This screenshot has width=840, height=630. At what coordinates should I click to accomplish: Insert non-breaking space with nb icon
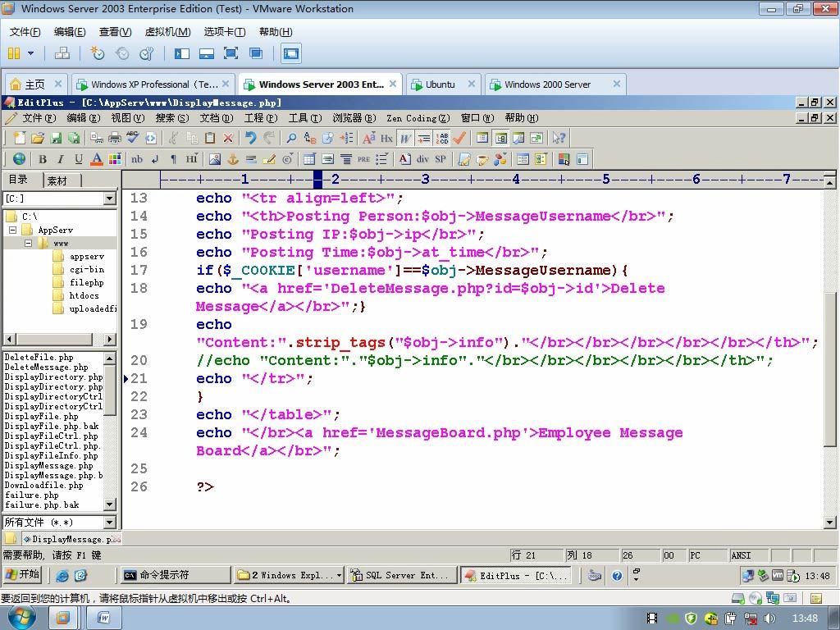click(x=137, y=159)
